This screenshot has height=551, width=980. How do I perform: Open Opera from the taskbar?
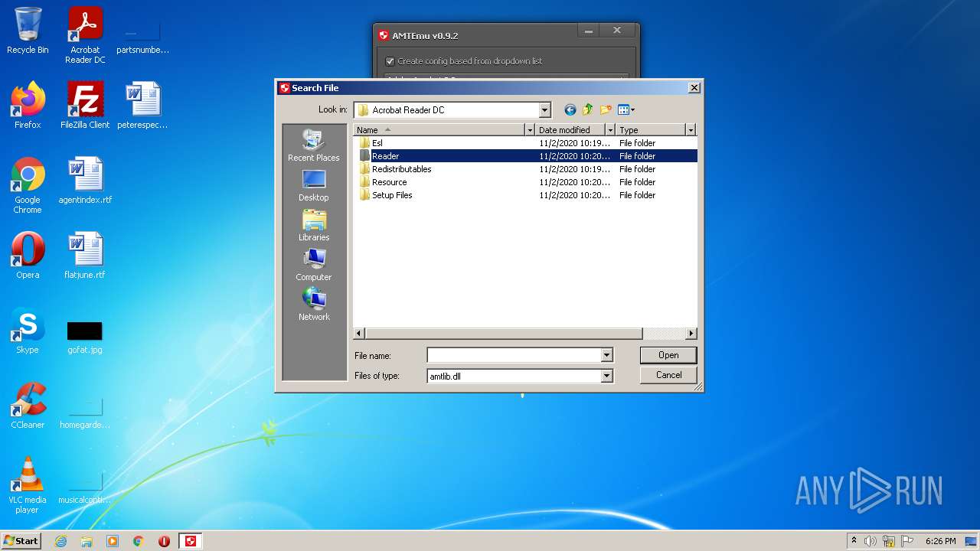pyautogui.click(x=164, y=541)
